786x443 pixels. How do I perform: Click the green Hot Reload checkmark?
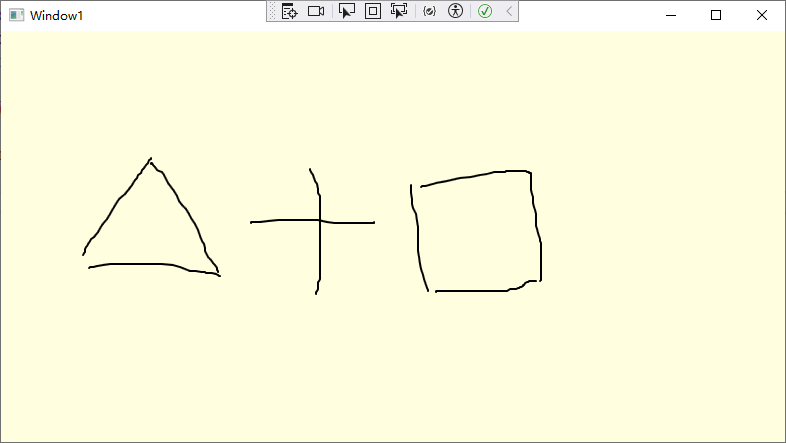click(x=485, y=11)
